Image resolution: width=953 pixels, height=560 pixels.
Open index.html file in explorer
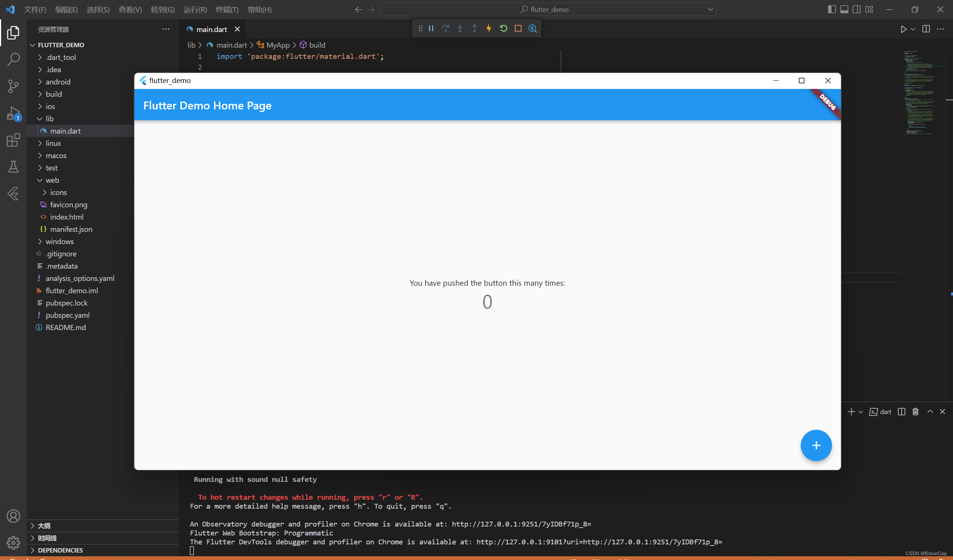pyautogui.click(x=67, y=217)
